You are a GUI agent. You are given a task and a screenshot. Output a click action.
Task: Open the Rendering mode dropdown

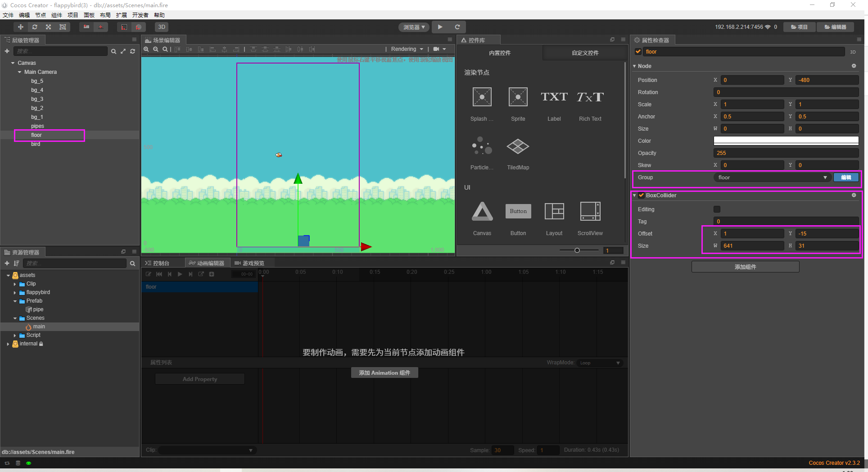[x=407, y=49]
